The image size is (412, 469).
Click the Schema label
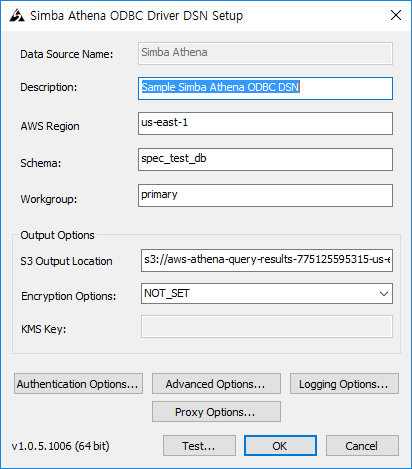pos(41,163)
